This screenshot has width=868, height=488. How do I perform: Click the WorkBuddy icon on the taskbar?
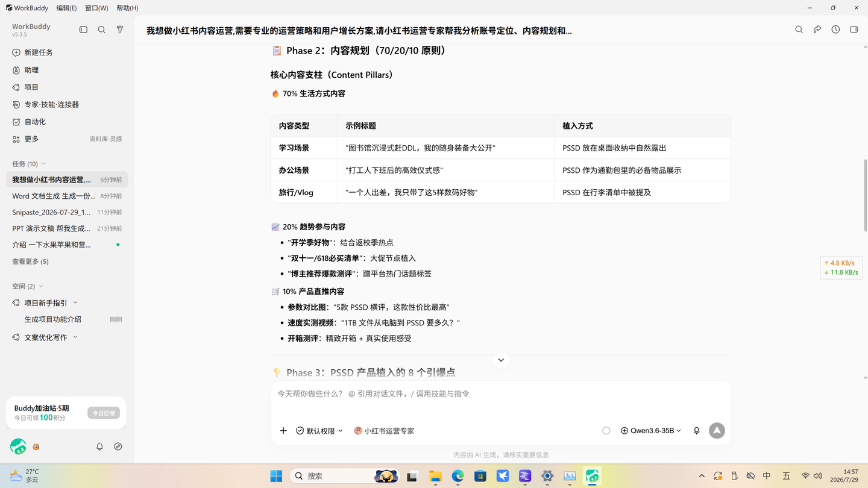(x=593, y=476)
